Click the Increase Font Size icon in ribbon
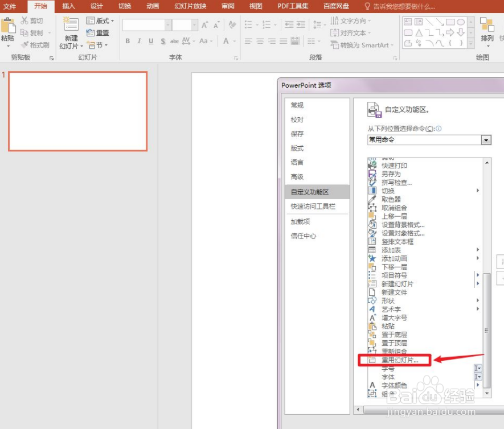This screenshot has width=504, height=429. point(205,24)
